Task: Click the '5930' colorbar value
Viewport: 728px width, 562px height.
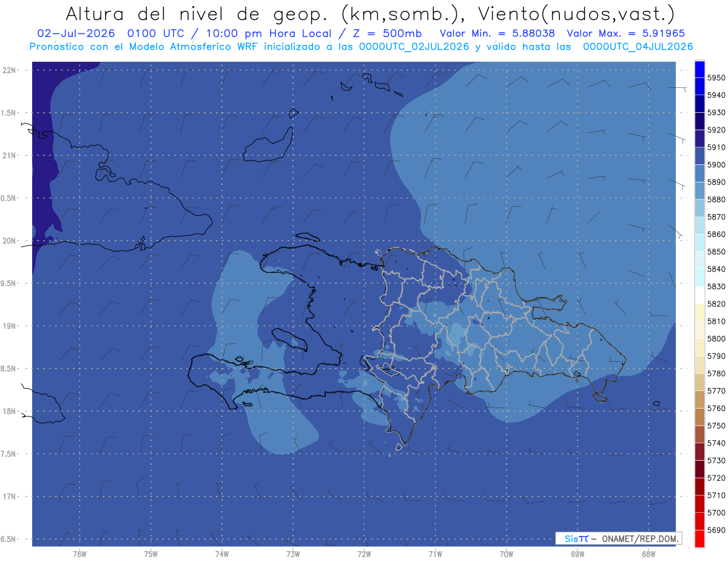Action: (x=716, y=113)
